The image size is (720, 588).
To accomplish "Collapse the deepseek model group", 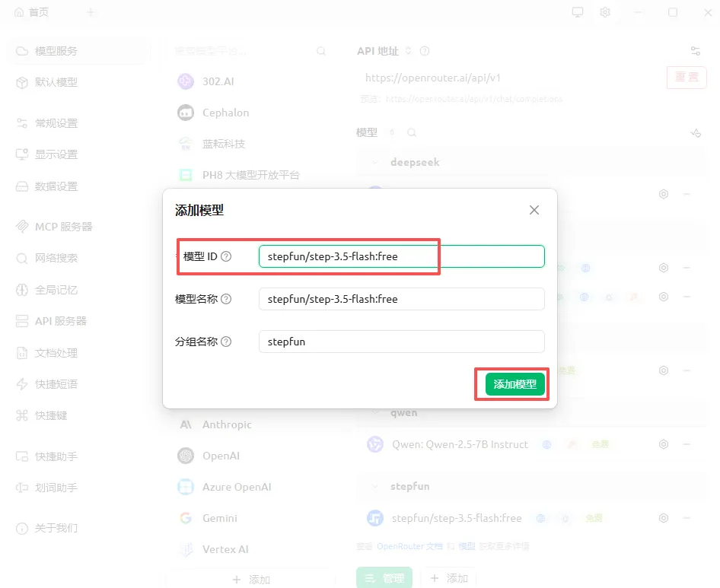I will (375, 163).
